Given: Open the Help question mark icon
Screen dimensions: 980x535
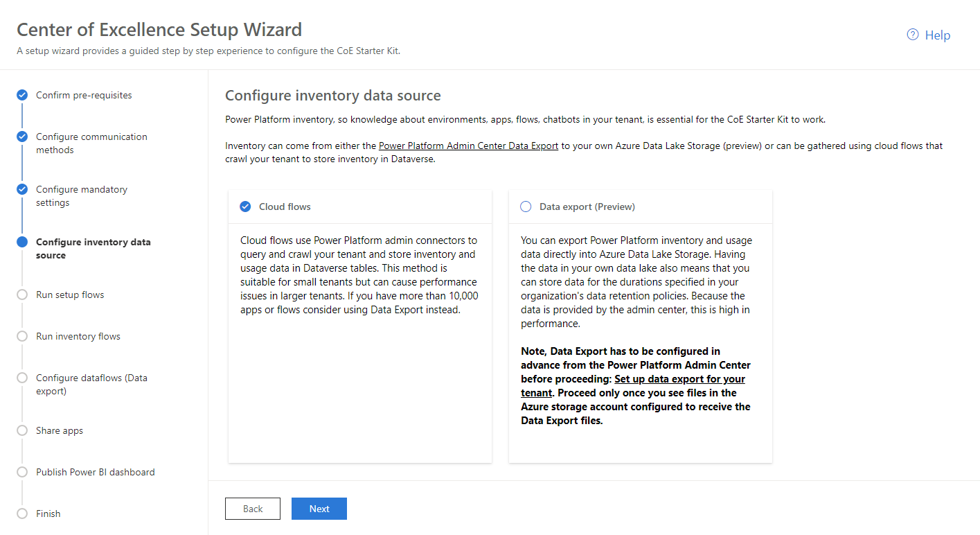Looking at the screenshot, I should (913, 35).
